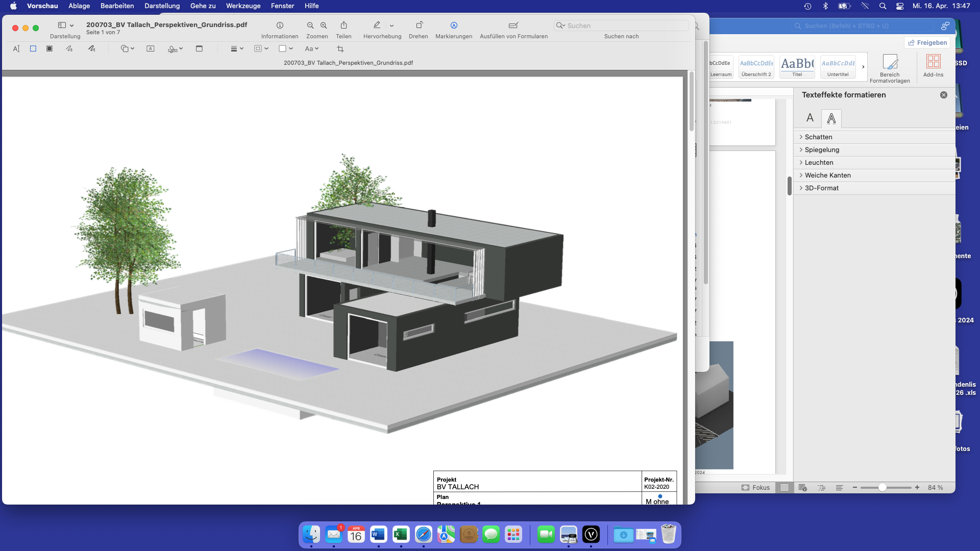Rotate the page with Drehen
Screen dimensions: 980x551
[419, 26]
